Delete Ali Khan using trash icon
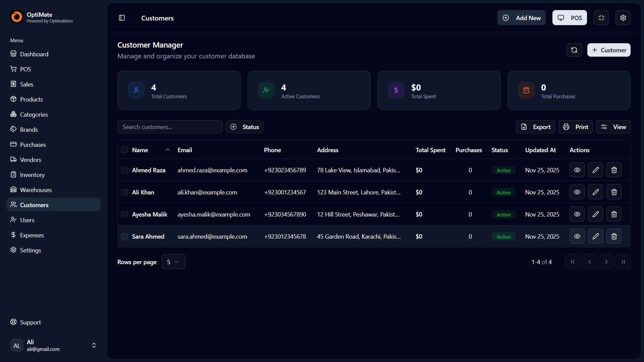644x362 pixels. coord(614,192)
